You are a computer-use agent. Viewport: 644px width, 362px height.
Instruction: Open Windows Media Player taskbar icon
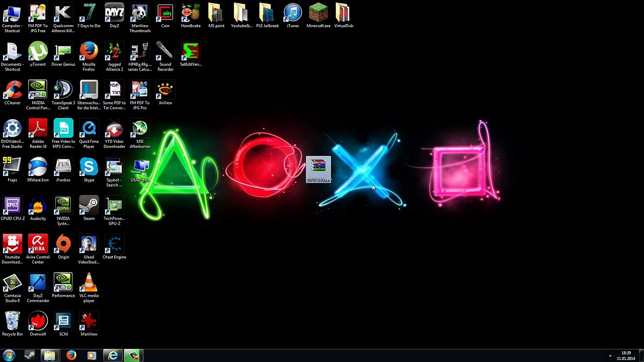pyautogui.click(x=92, y=355)
